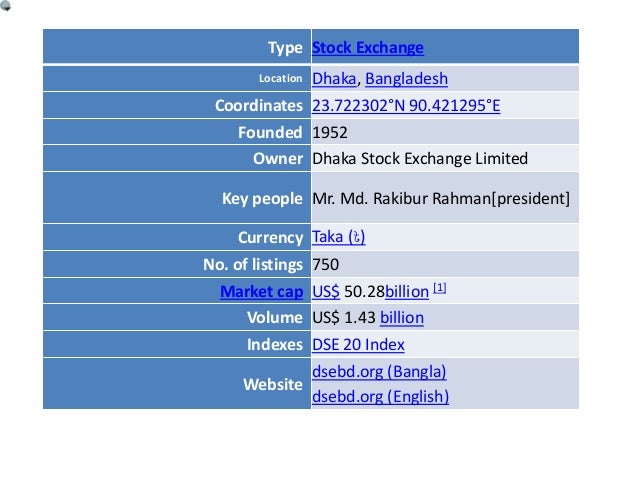Open the Stock Exchange link
Viewport: 638px width, 479px height.
tap(367, 48)
